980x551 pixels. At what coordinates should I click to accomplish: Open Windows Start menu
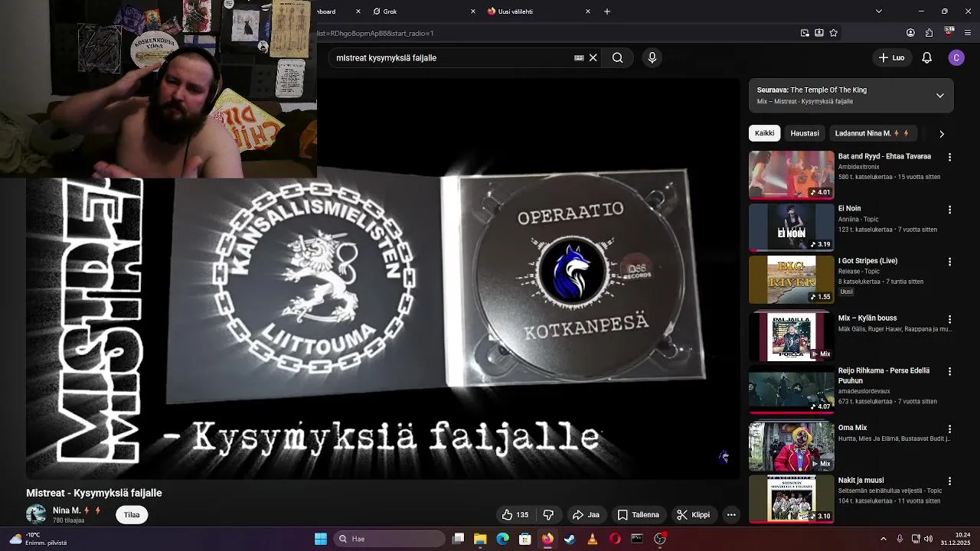321,539
